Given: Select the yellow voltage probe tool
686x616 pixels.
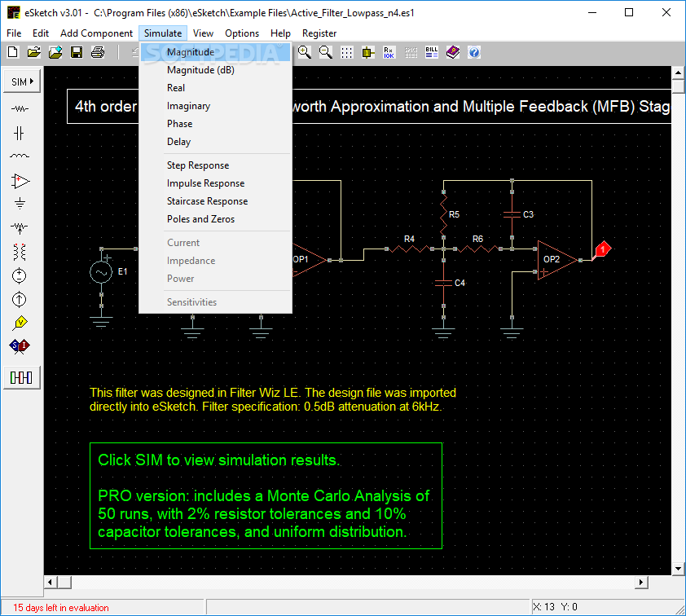Looking at the screenshot, I should (20, 323).
